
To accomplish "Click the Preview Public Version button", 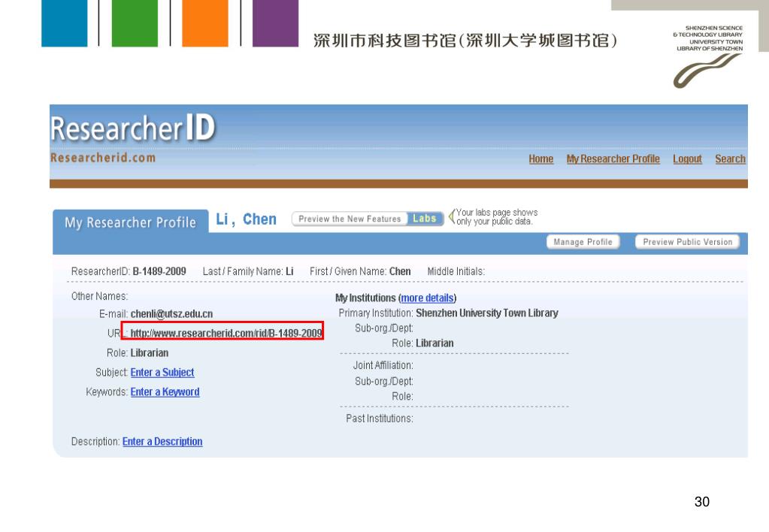I will (x=688, y=242).
